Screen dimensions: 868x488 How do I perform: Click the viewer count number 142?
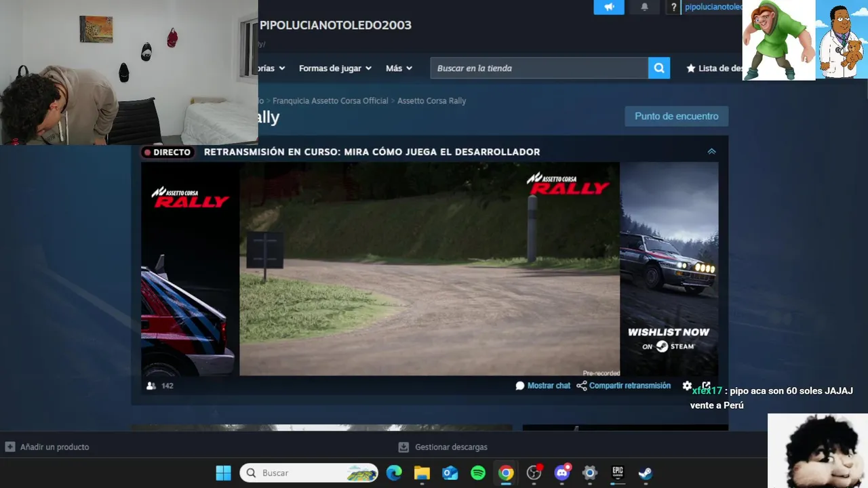(x=167, y=386)
